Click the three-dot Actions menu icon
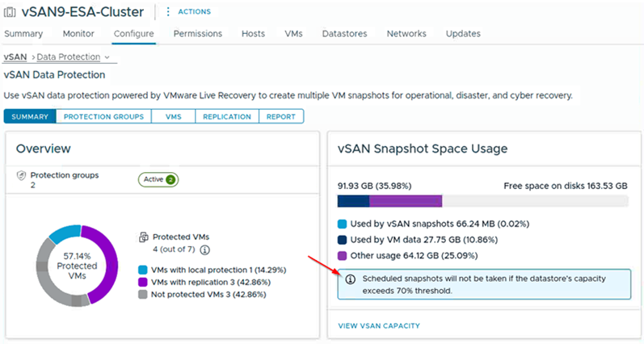This screenshot has width=644, height=344. point(168,12)
